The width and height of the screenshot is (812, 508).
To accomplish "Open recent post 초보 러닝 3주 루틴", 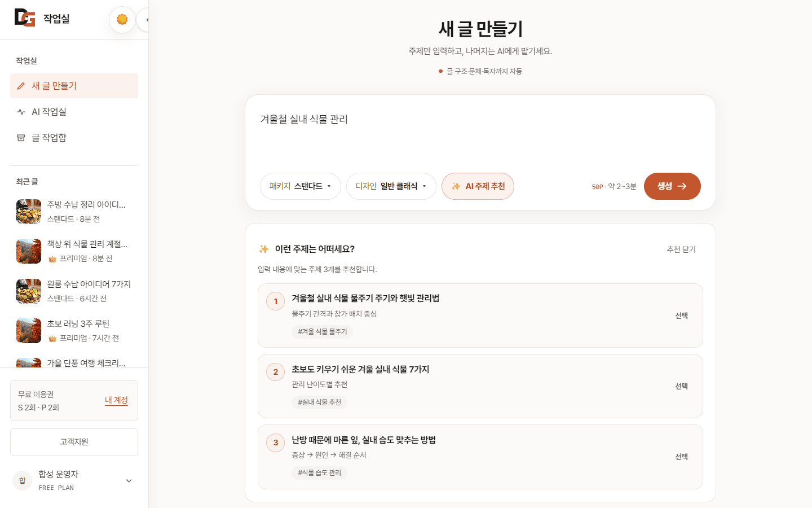I will click(x=74, y=331).
